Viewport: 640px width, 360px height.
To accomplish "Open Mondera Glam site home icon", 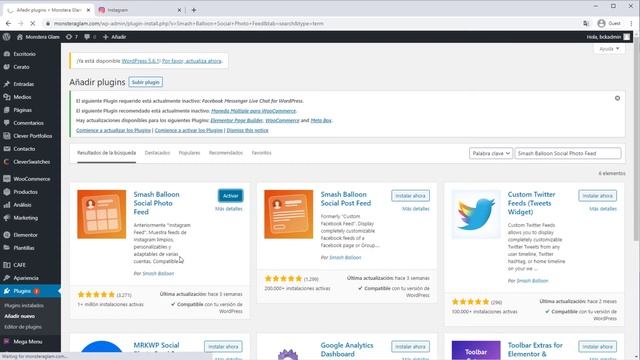I will pyautogui.click(x=20, y=37).
